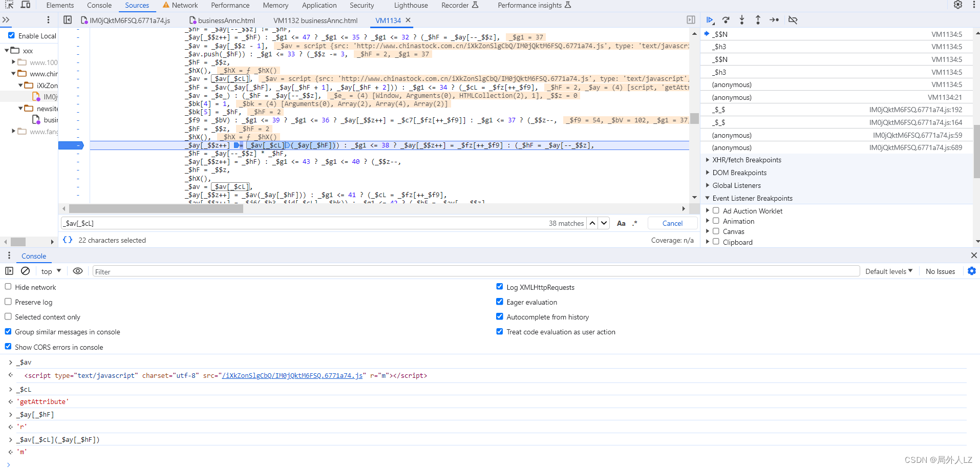980x469 pixels.
Task: Toggle regular expression search option
Action: click(635, 223)
